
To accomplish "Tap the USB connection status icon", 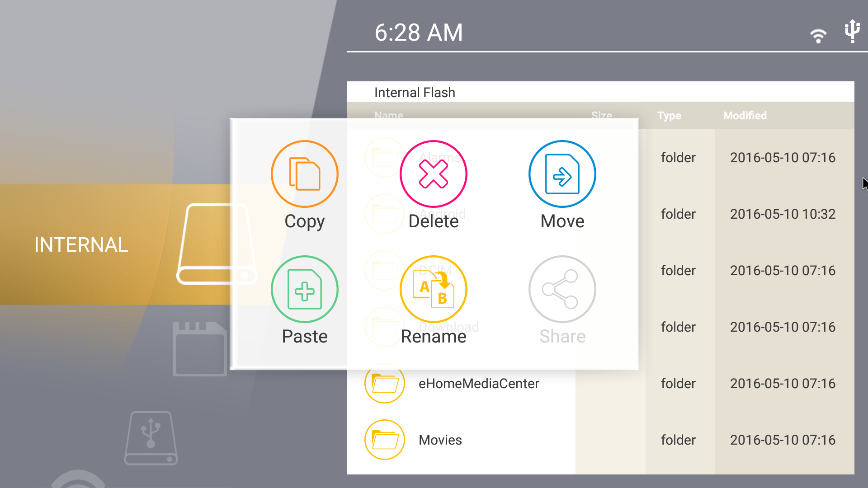I will point(852,31).
